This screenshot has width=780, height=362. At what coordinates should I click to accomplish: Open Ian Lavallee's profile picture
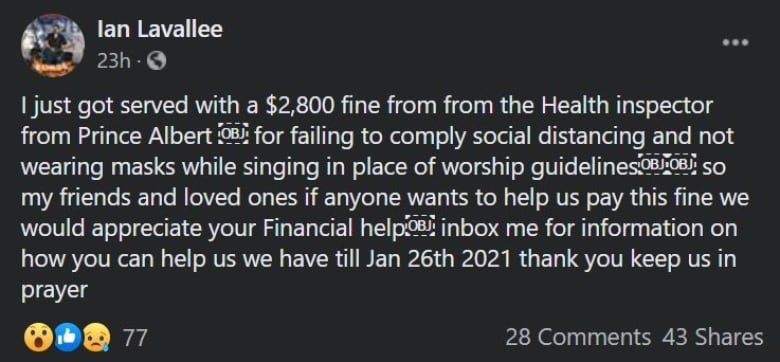tap(53, 45)
